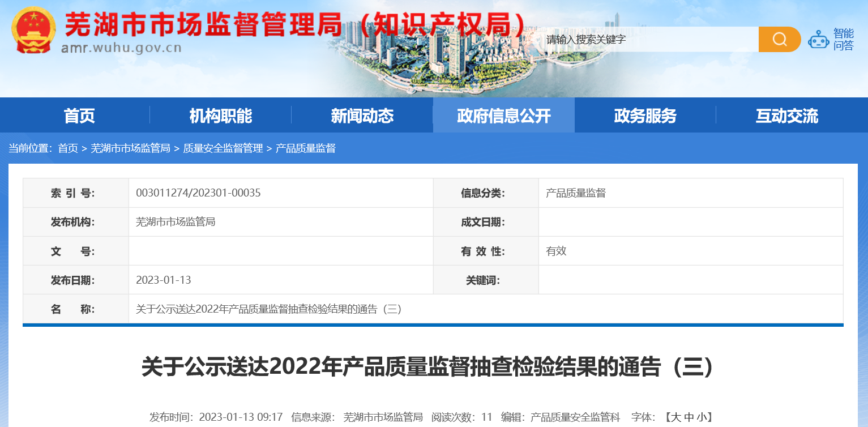Image resolution: width=868 pixels, height=427 pixels.
Task: Click the 关键词 label cell
Action: tap(486, 280)
